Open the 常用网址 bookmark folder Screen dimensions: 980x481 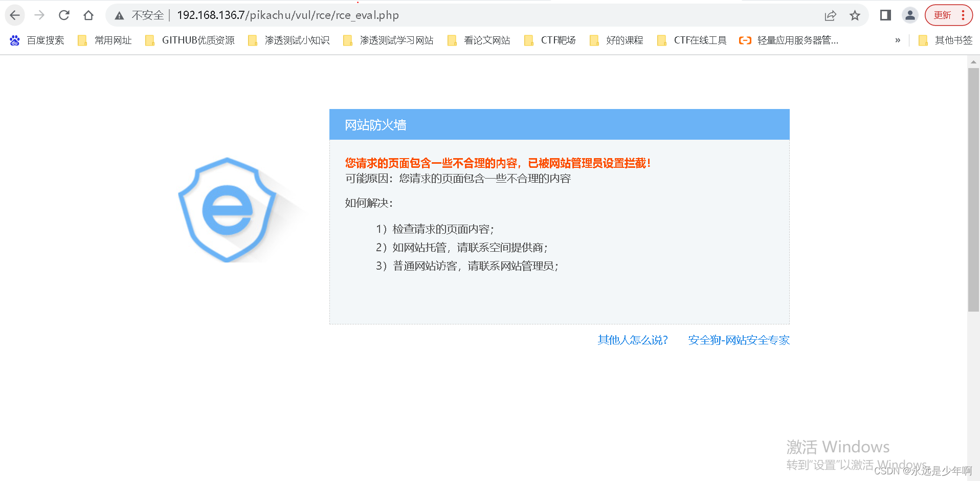105,40
